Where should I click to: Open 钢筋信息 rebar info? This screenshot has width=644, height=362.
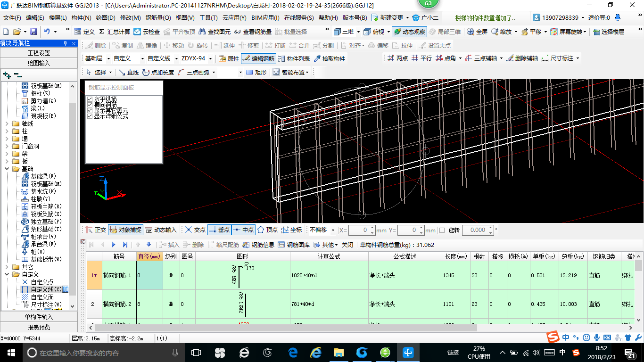[x=259, y=245]
